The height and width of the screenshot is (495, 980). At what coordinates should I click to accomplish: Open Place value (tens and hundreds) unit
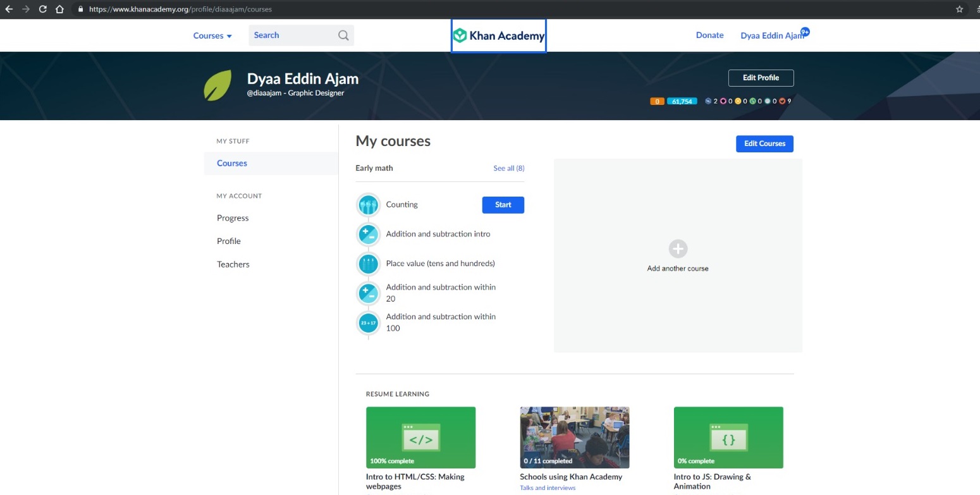(x=441, y=264)
